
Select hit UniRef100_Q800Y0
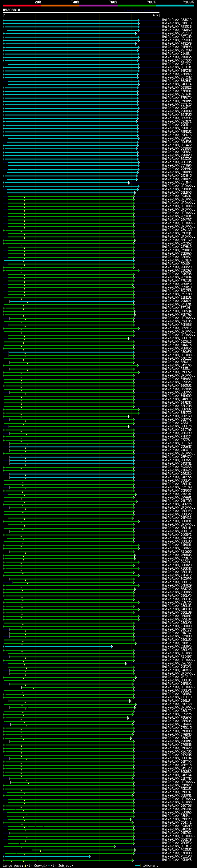(x=177, y=285)
